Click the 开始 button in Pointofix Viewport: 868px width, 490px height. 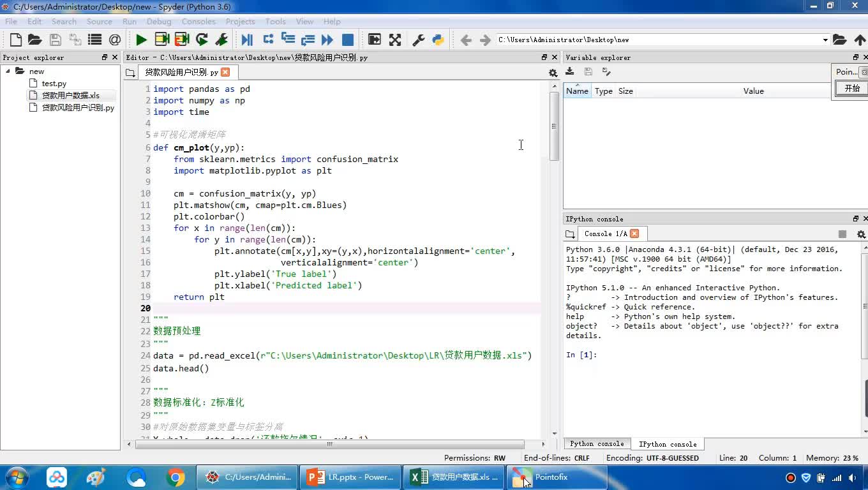pyautogui.click(x=852, y=89)
